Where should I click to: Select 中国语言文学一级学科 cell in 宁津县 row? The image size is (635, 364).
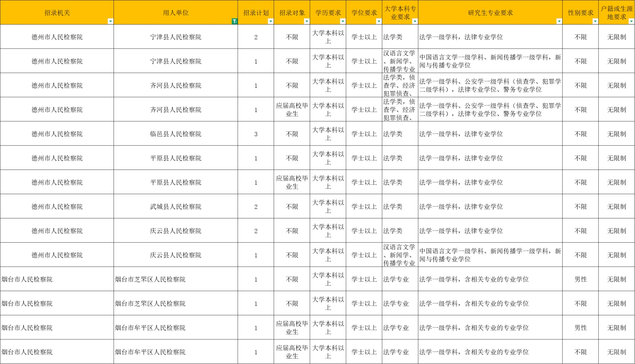490,61
